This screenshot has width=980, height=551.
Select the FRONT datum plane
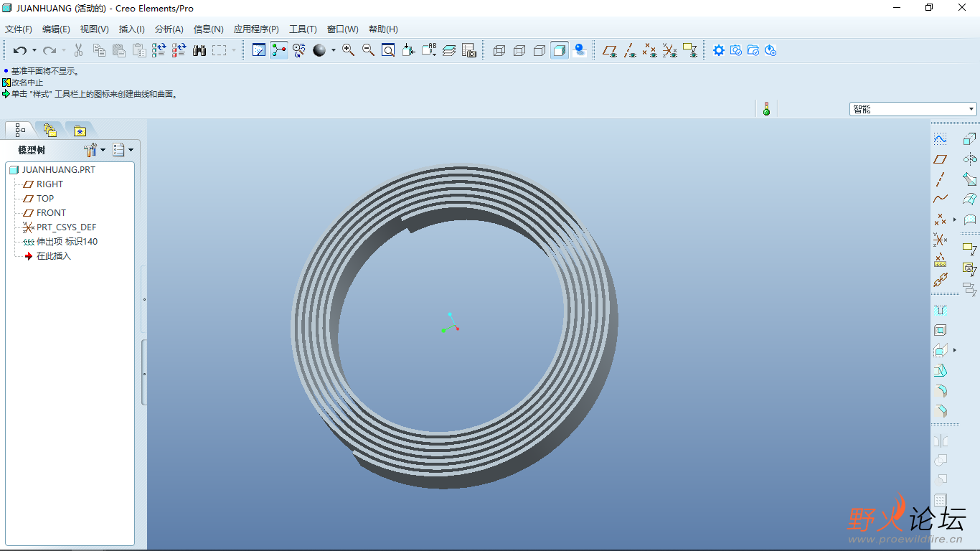point(44,213)
